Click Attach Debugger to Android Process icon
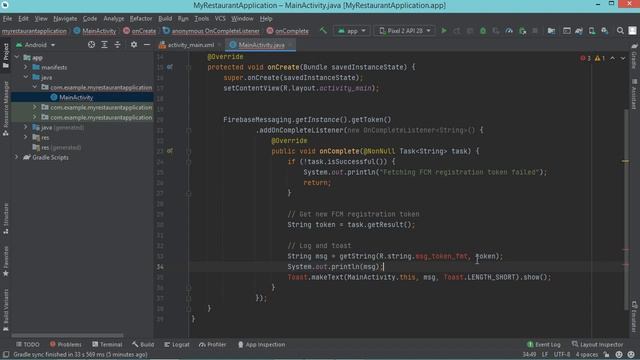 click(522, 31)
